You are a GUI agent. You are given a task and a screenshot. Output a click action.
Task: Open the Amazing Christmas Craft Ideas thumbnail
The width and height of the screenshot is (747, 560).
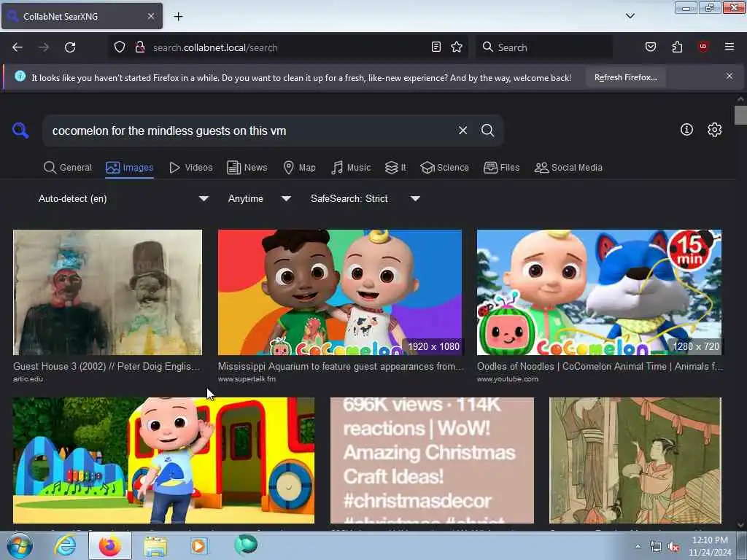pos(432,461)
